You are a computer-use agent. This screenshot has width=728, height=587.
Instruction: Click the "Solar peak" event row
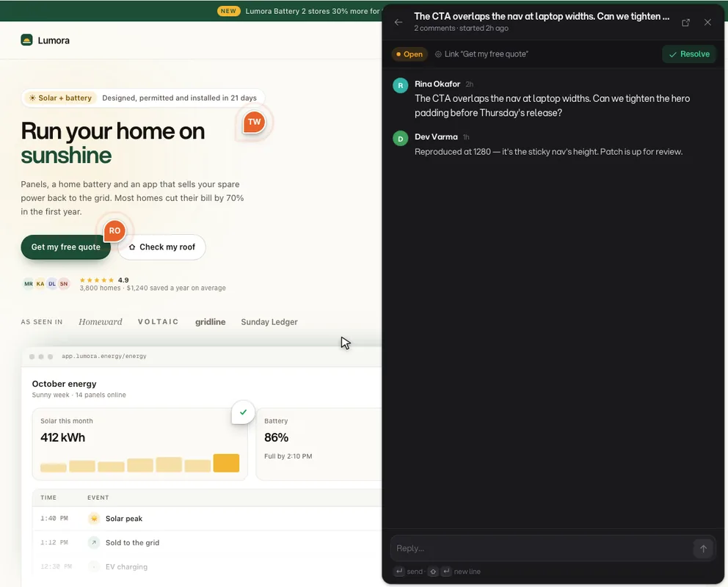click(x=207, y=518)
